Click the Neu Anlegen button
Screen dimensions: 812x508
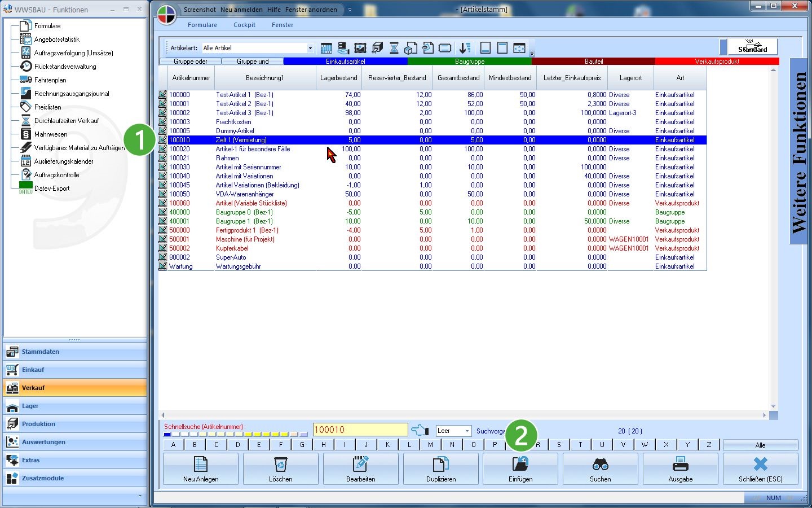201,469
